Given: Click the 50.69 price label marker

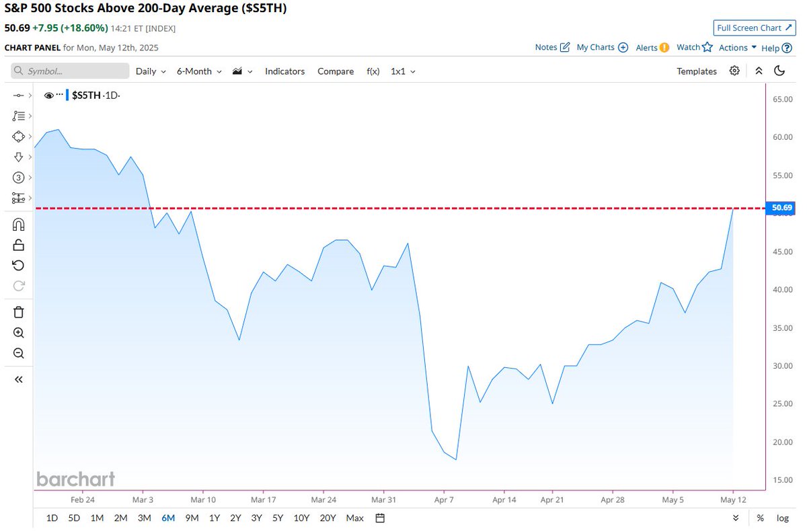Looking at the screenshot, I should [x=781, y=208].
